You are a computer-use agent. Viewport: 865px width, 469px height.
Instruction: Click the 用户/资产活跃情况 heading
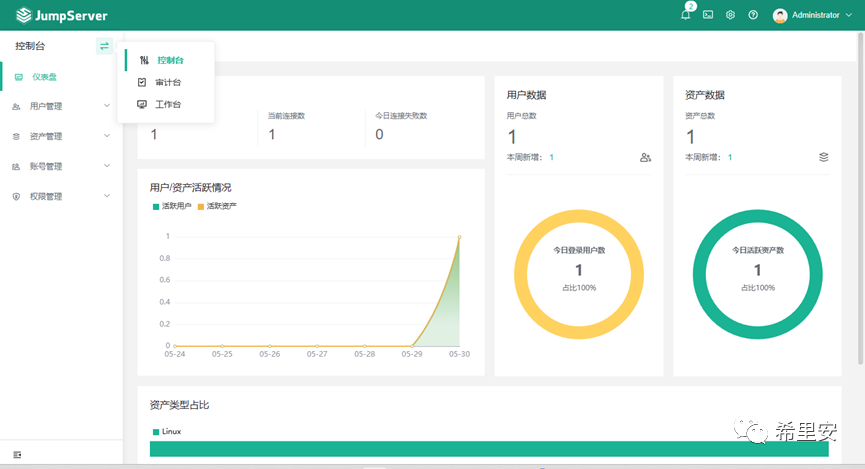click(190, 188)
